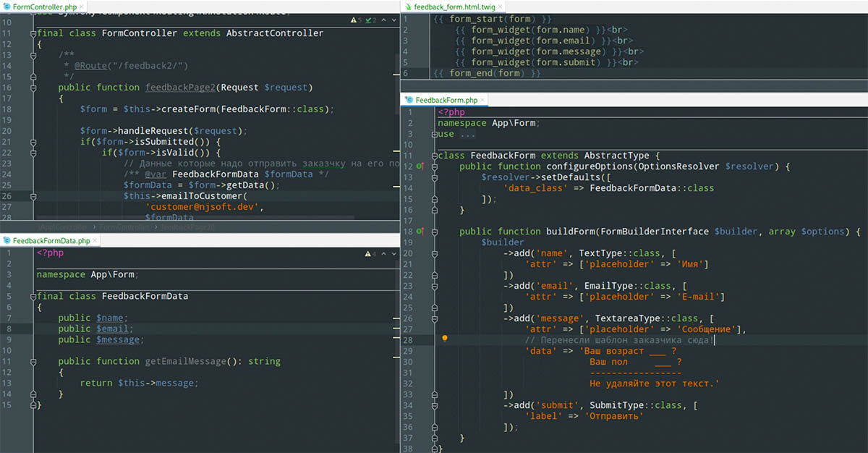Screen dimensions: 868x453
Task: Collapse the FormController class fold marker
Action: click(33, 33)
